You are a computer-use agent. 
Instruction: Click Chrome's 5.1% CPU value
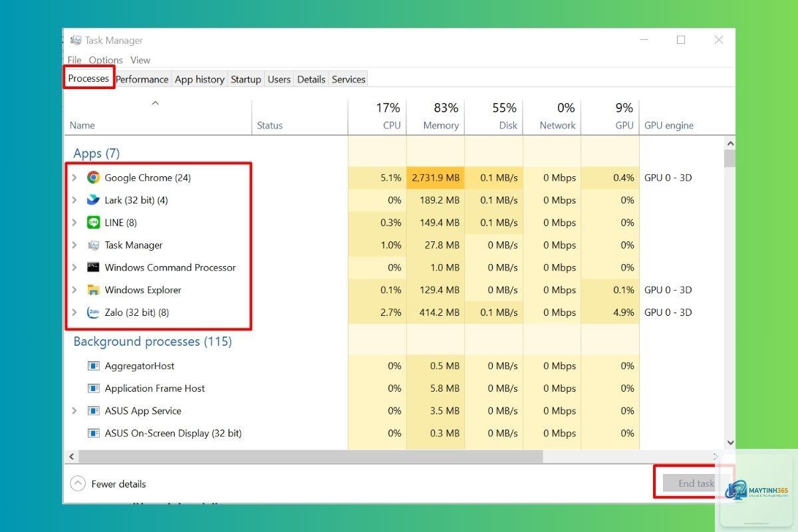(x=391, y=178)
